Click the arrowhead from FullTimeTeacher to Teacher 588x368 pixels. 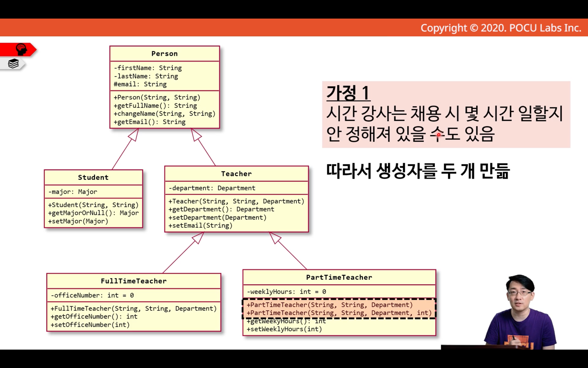pos(198,238)
